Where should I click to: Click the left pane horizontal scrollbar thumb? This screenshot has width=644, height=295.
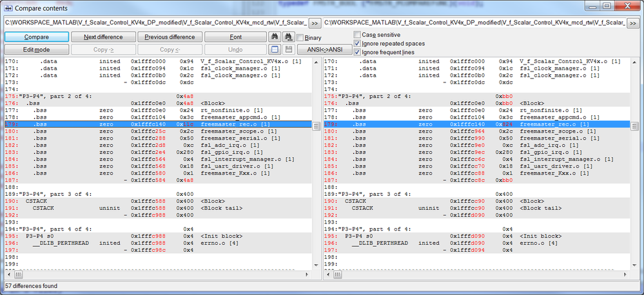[19, 274]
